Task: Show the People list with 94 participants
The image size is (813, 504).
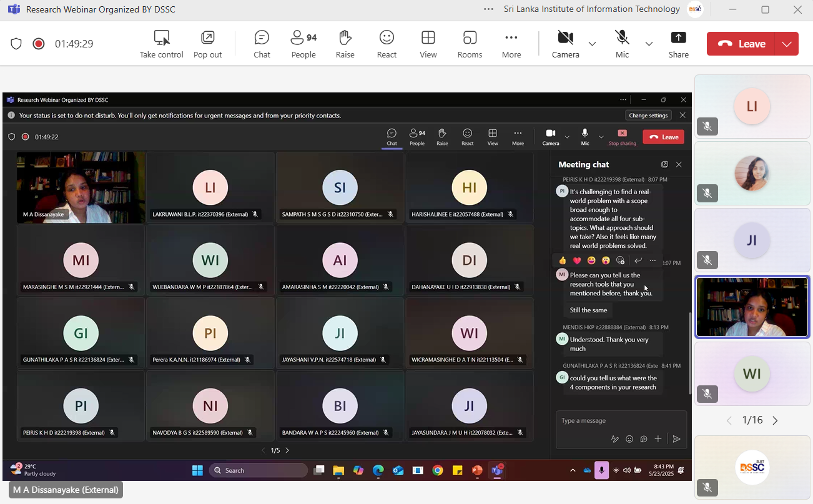Action: pyautogui.click(x=303, y=44)
